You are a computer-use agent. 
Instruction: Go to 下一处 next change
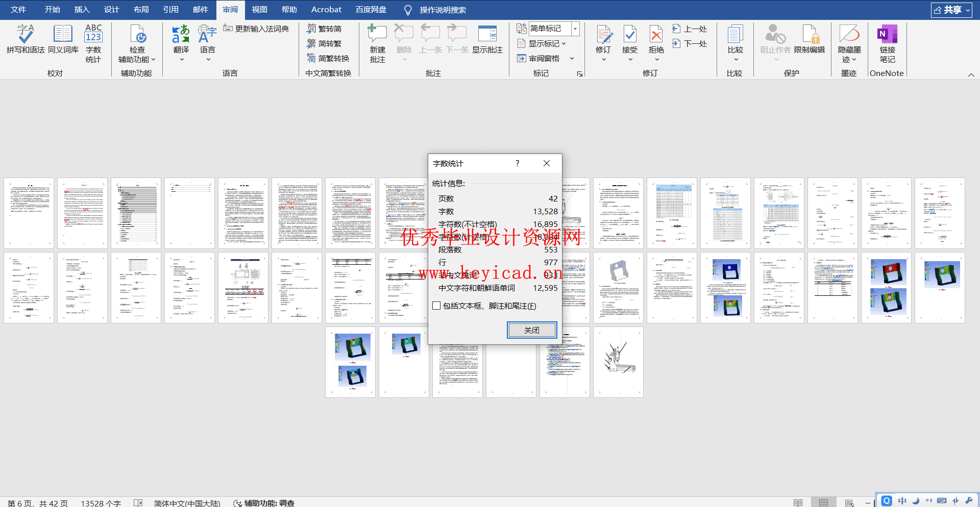tap(690, 43)
